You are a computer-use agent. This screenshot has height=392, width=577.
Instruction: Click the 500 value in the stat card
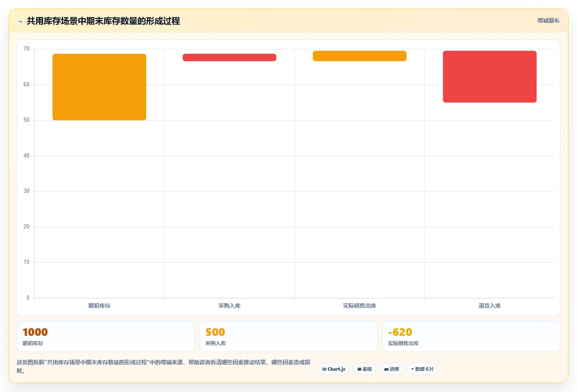pos(215,332)
